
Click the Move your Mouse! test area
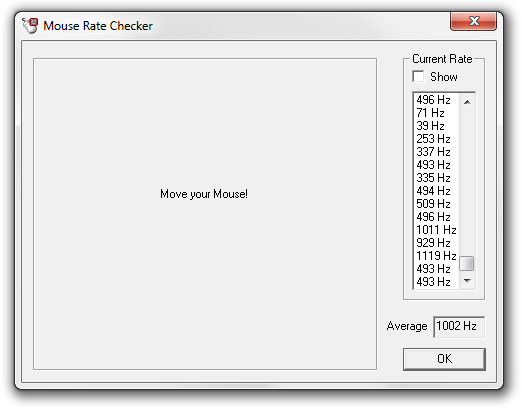(205, 214)
